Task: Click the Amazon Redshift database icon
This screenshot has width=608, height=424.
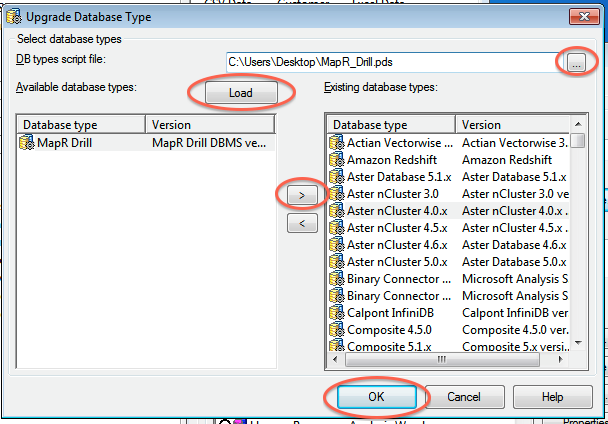Action: pyautogui.click(x=338, y=159)
